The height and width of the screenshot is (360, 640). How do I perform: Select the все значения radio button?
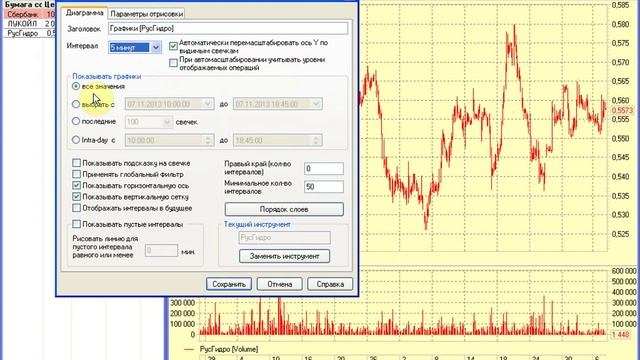(x=76, y=86)
